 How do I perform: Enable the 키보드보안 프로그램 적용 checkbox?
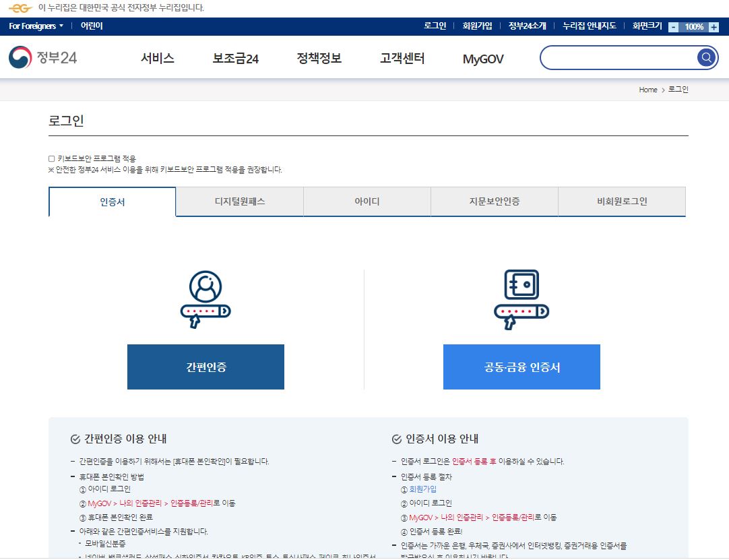pyautogui.click(x=51, y=158)
